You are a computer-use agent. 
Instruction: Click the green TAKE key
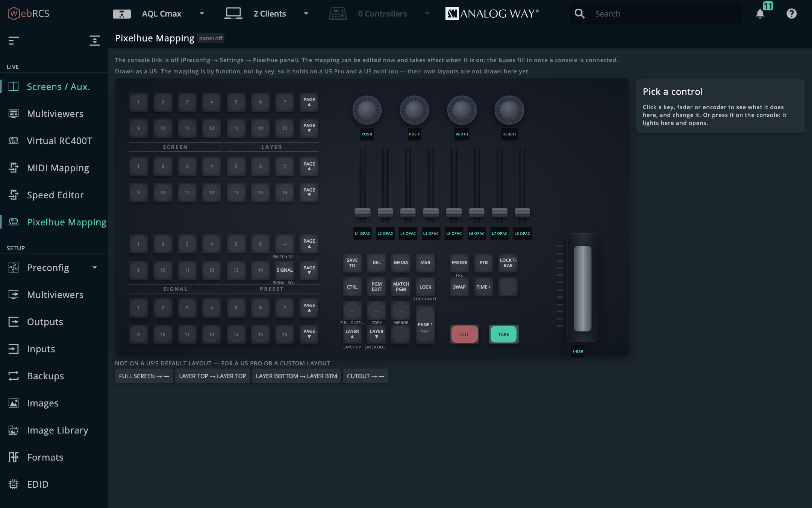click(504, 334)
